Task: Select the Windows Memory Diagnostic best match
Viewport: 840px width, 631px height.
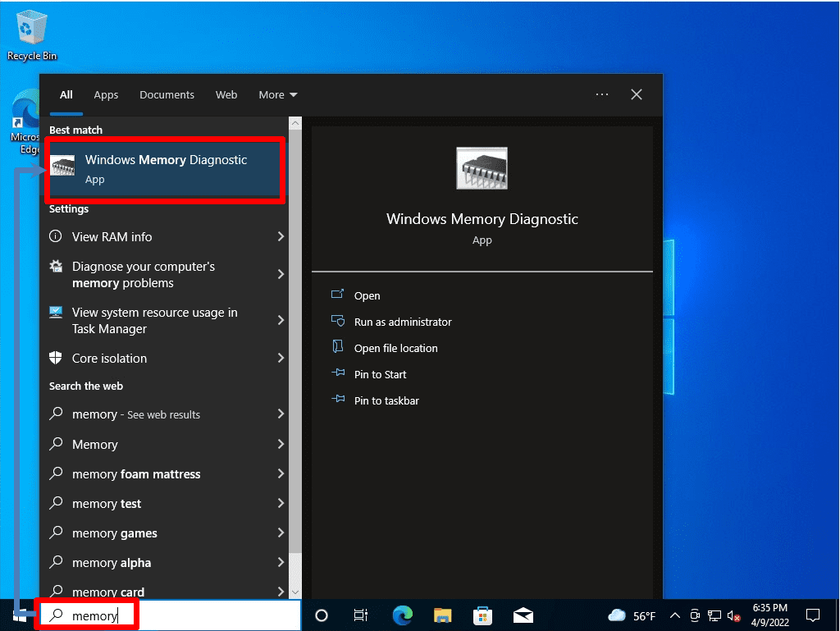Action: [164, 169]
